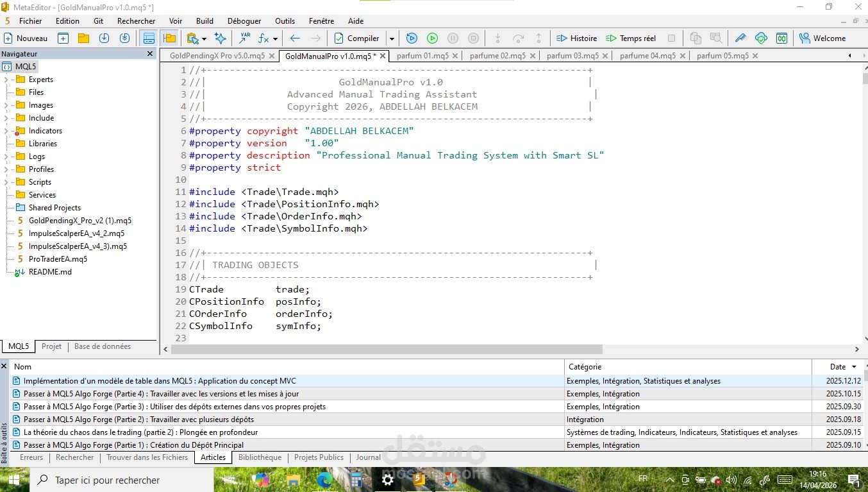Click the pause debugging icon
868x492 pixels.
[453, 38]
